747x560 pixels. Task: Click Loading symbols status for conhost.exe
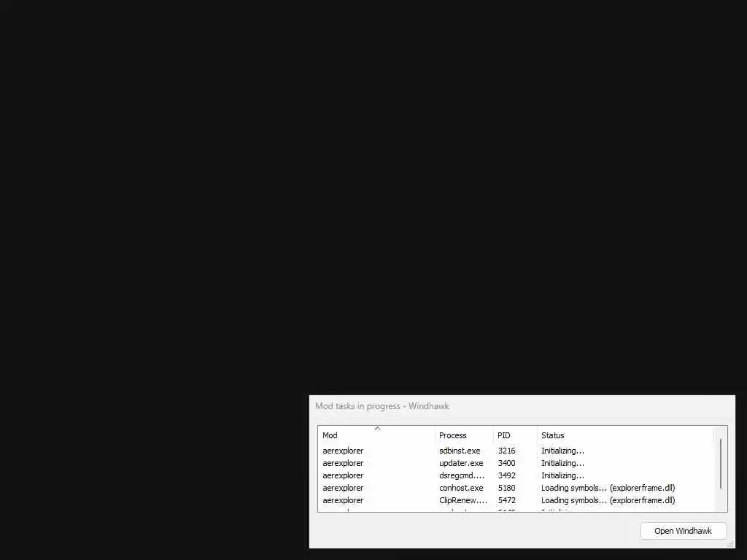click(x=608, y=488)
